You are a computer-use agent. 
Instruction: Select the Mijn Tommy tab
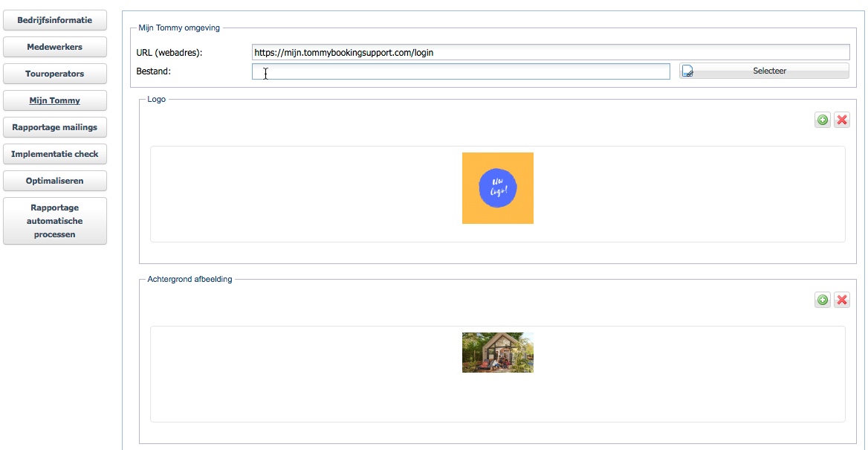pos(55,101)
